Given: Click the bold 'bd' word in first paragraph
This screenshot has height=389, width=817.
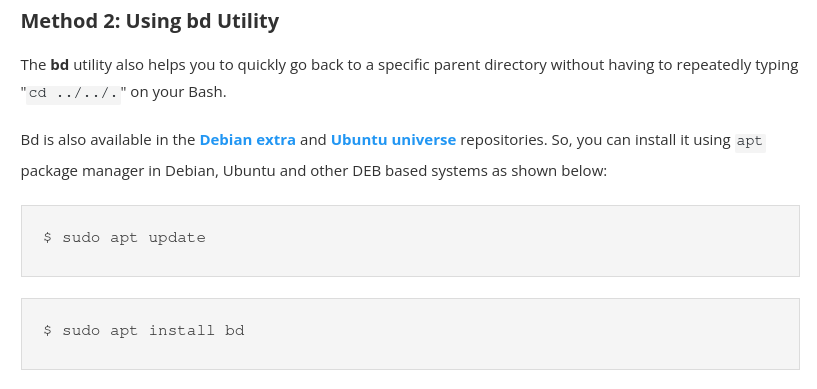Looking at the screenshot, I should coord(59,65).
